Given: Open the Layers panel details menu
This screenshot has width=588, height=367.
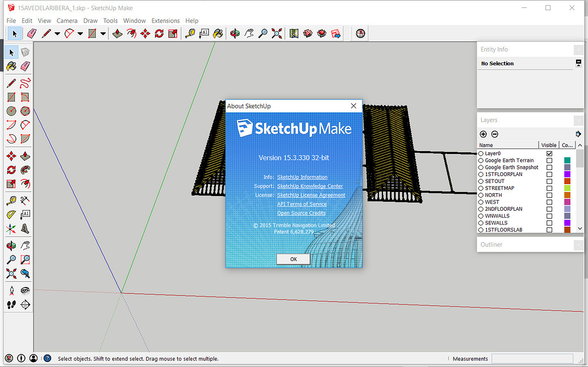Looking at the screenshot, I should coord(578,134).
